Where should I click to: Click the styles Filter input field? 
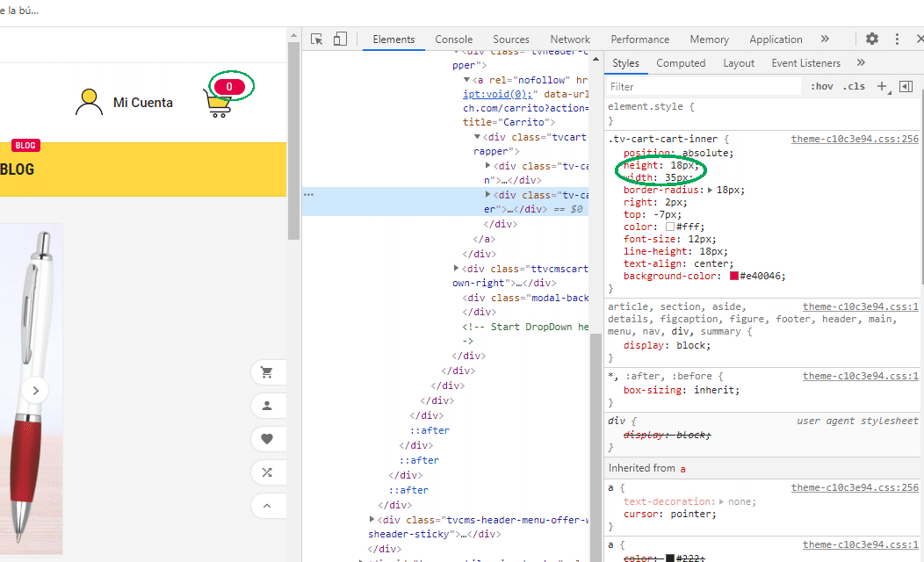(704, 87)
